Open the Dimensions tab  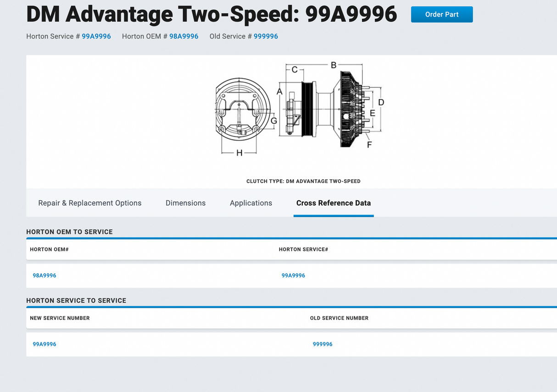pyautogui.click(x=185, y=203)
